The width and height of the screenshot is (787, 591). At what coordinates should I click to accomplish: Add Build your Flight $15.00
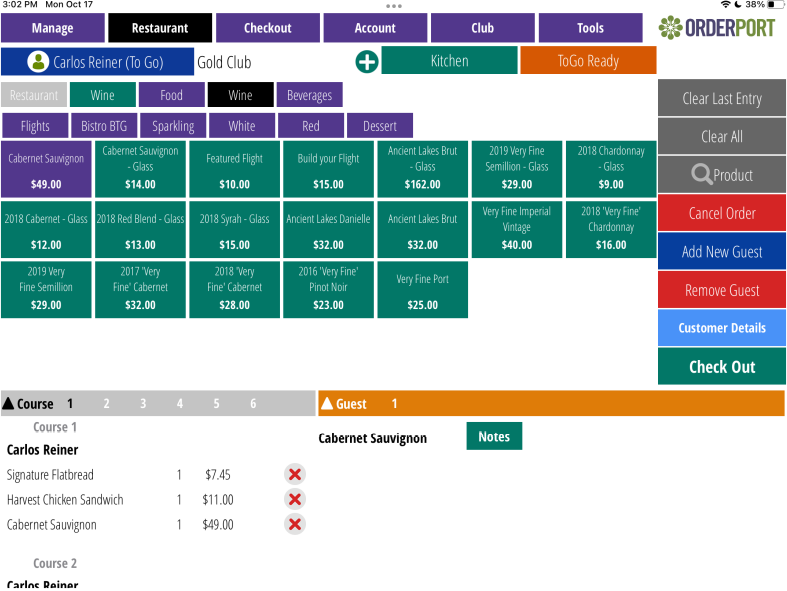click(x=328, y=169)
